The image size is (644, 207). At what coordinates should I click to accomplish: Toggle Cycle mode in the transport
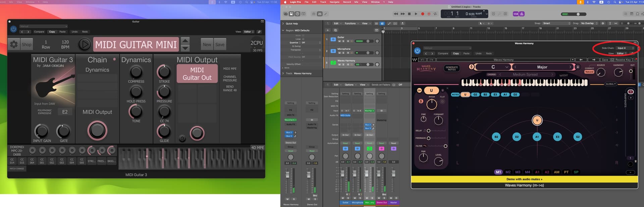pyautogui.click(x=435, y=14)
